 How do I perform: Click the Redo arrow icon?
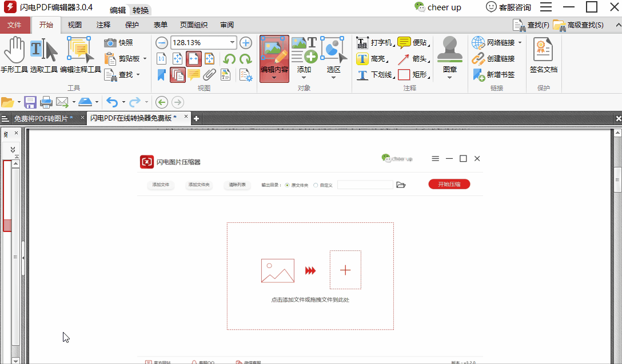click(135, 102)
